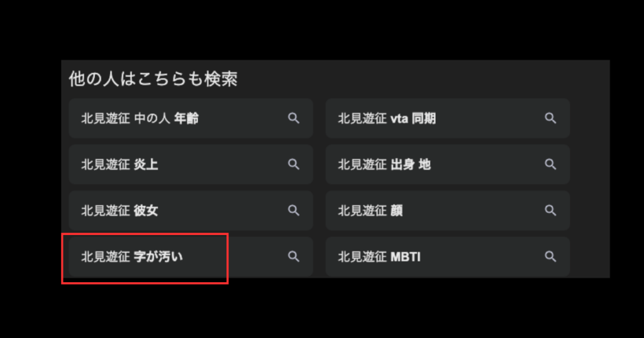
Task: Open the highlighted 北見遊征 字が汚い suggestion
Action: (132, 257)
